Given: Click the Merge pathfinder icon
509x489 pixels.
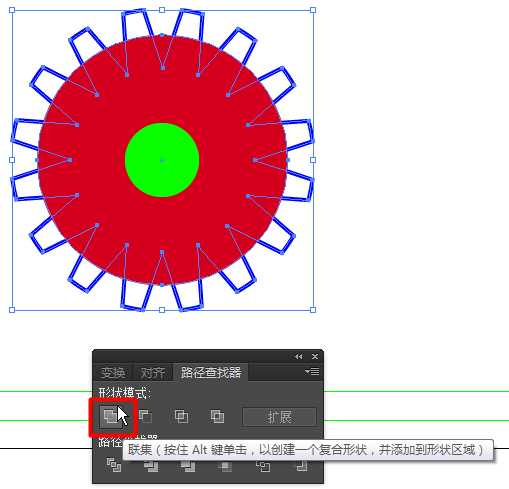Looking at the screenshot, I should click(188, 466).
